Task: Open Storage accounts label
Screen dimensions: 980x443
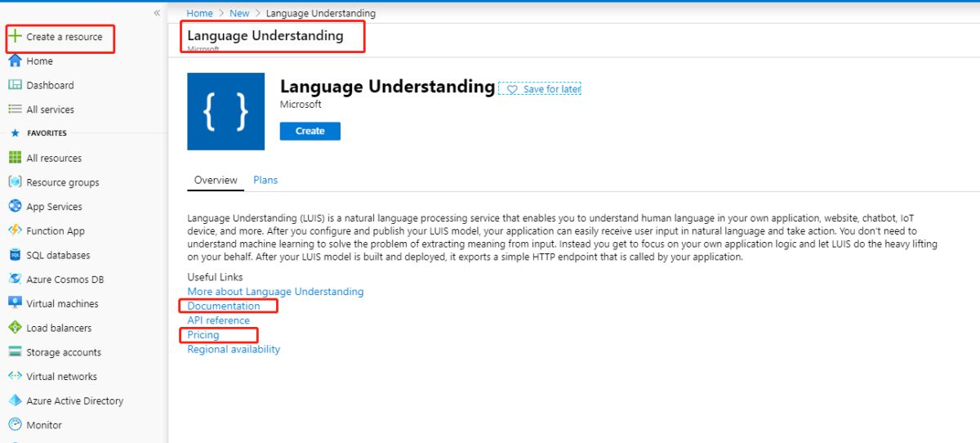Action: click(64, 352)
